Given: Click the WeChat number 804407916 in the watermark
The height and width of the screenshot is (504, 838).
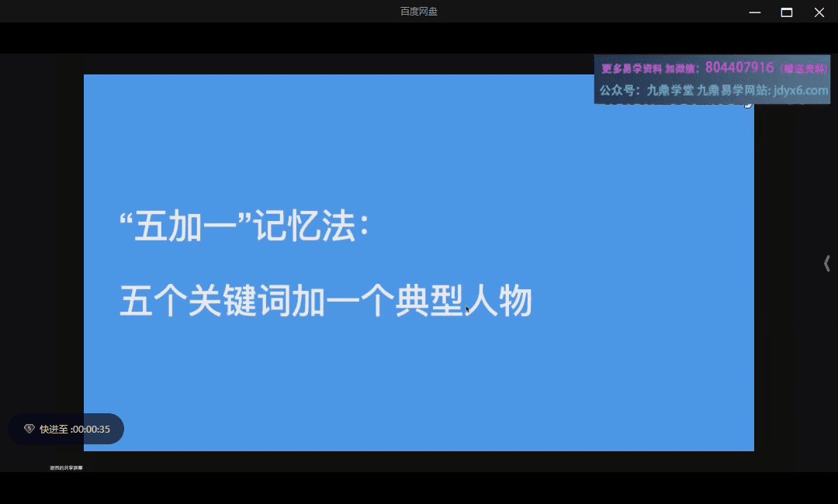Looking at the screenshot, I should [739, 67].
